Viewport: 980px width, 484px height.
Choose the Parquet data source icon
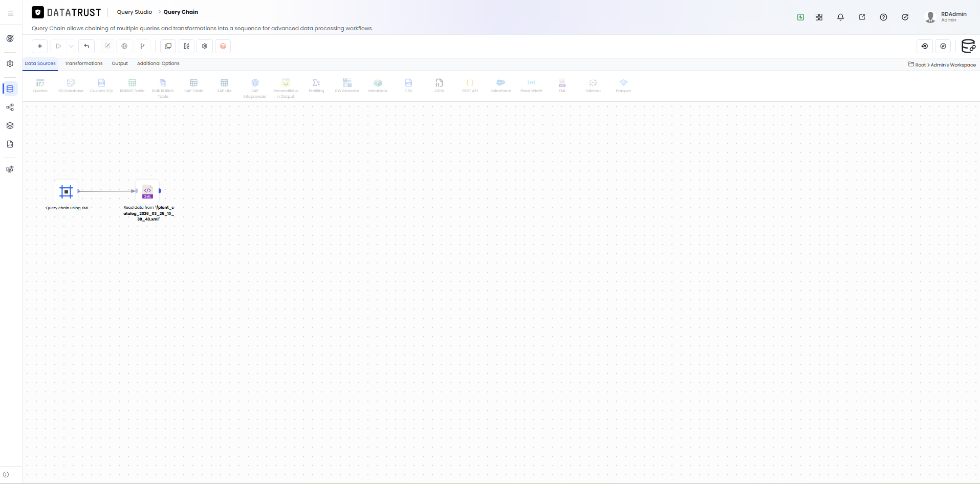pyautogui.click(x=623, y=85)
